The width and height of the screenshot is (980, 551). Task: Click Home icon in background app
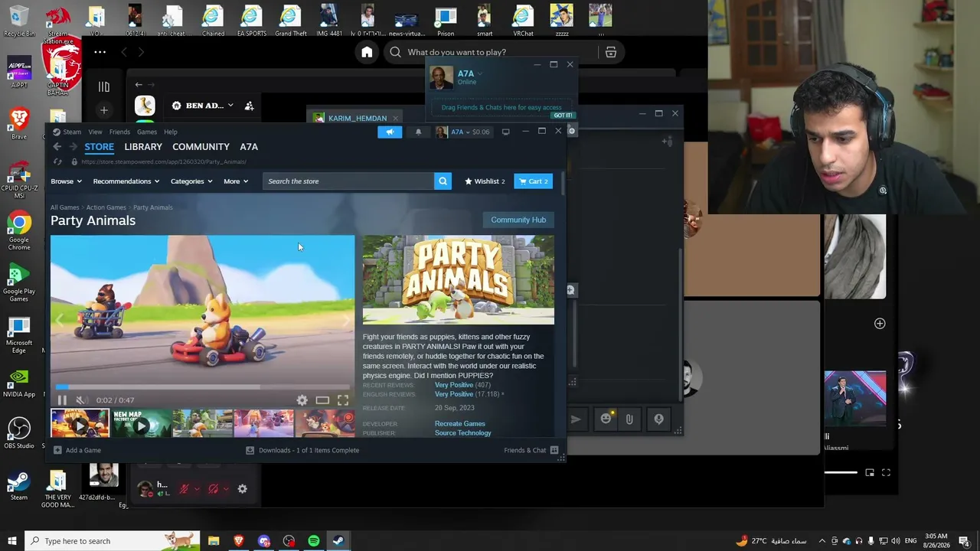367,52
